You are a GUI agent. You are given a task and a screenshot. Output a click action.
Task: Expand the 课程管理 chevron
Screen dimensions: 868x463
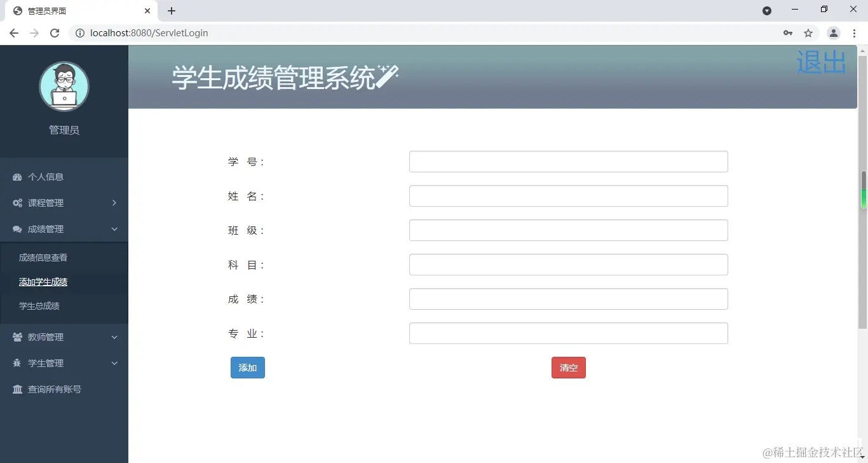click(x=114, y=203)
